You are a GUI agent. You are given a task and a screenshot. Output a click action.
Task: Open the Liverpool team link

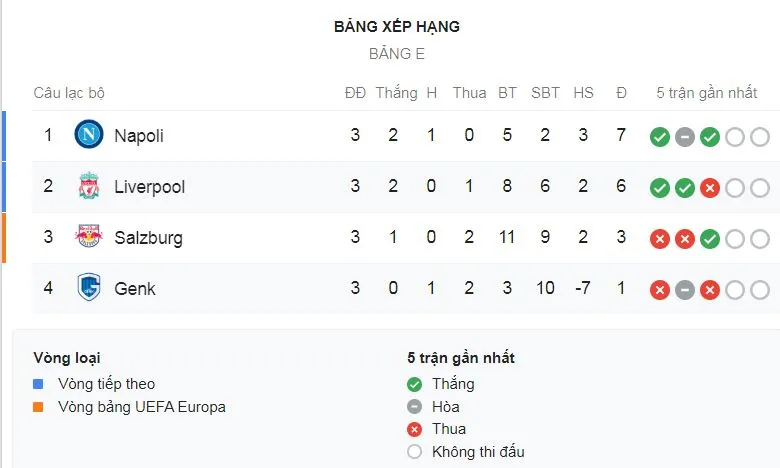(149, 187)
